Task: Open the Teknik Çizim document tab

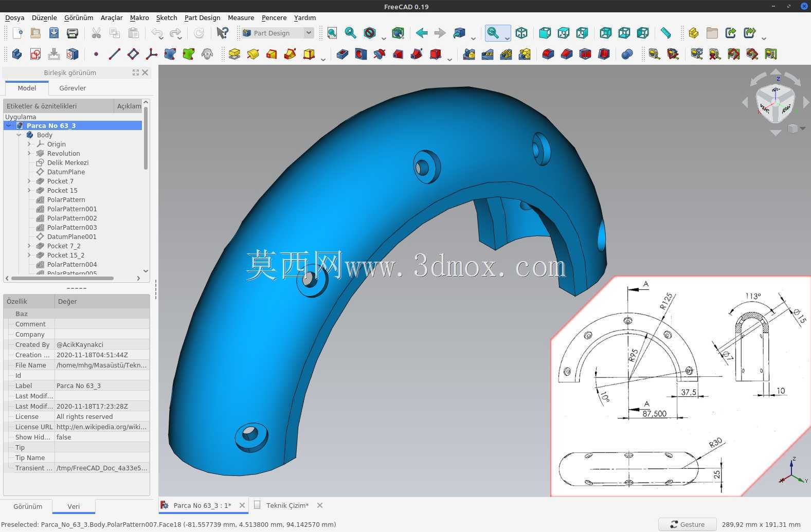Action: pos(287,505)
